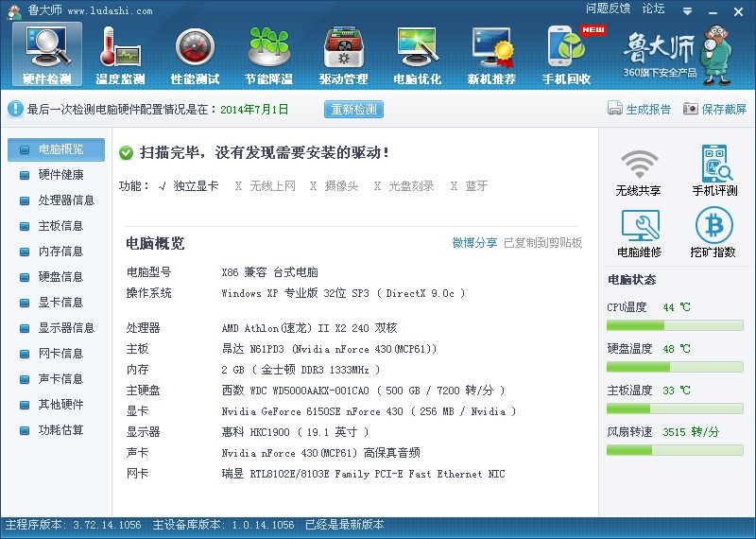This screenshot has width=756, height=539.
Task: Click the 摄像头 feature indicator
Action: click(x=335, y=186)
